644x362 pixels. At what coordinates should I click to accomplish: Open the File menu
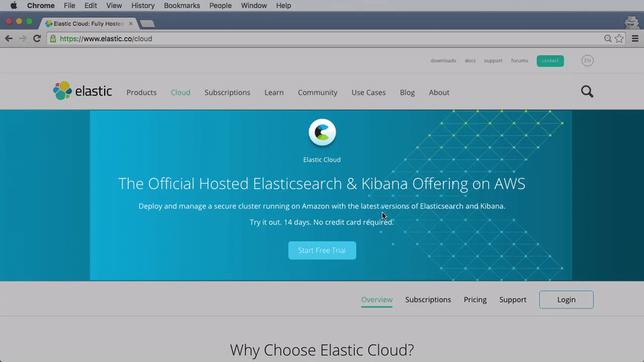(x=69, y=5)
